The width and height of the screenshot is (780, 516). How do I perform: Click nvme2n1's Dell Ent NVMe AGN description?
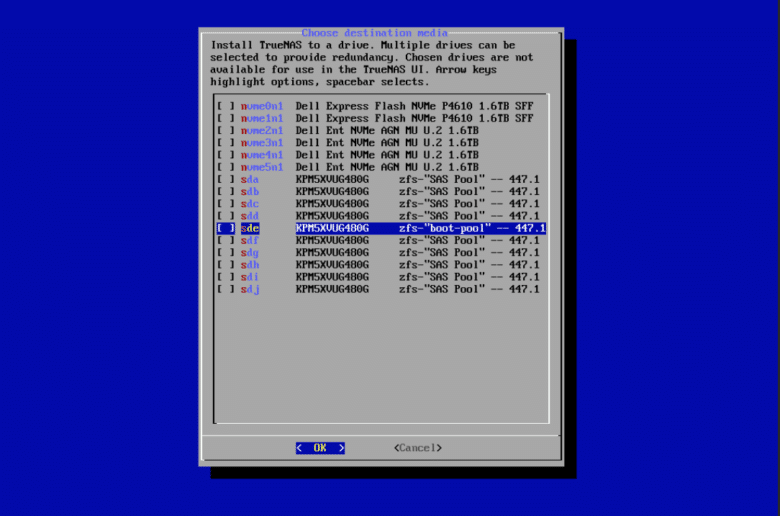387,130
